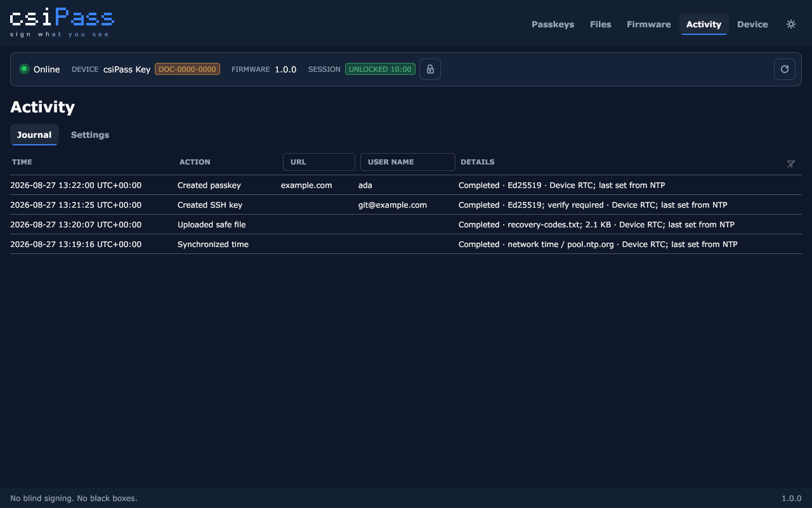Viewport: 812px width, 508px height.
Task: Select the 13:22:00 timestamp entry
Action: 76,185
